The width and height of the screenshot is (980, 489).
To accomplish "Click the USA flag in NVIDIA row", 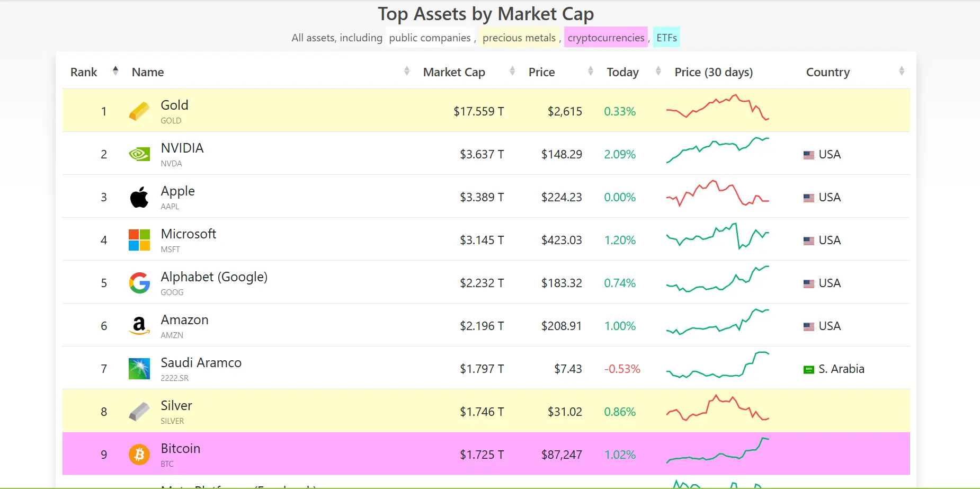I will pos(808,155).
